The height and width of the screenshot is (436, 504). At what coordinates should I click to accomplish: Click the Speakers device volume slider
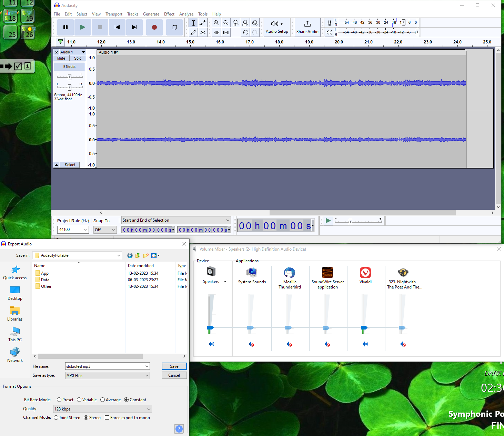click(x=210, y=327)
